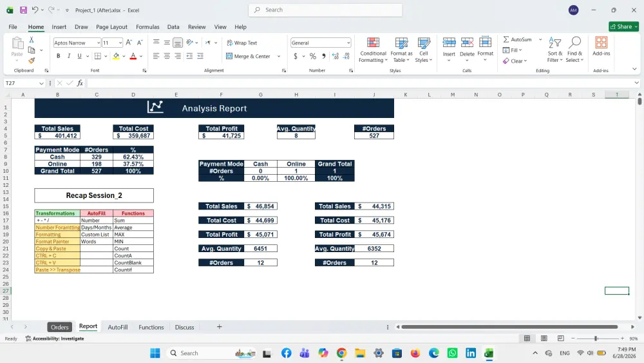Click the Undo arrow icon
Viewport: 644px width, 363px height.
35,10
